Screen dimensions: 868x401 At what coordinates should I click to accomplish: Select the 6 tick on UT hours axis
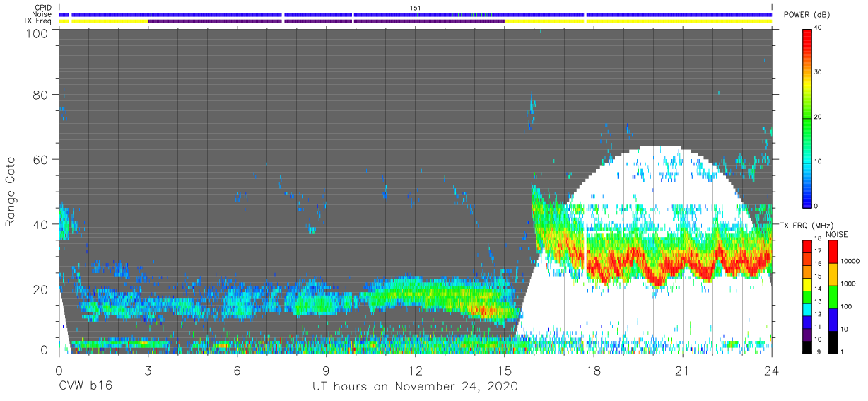pyautogui.click(x=237, y=371)
